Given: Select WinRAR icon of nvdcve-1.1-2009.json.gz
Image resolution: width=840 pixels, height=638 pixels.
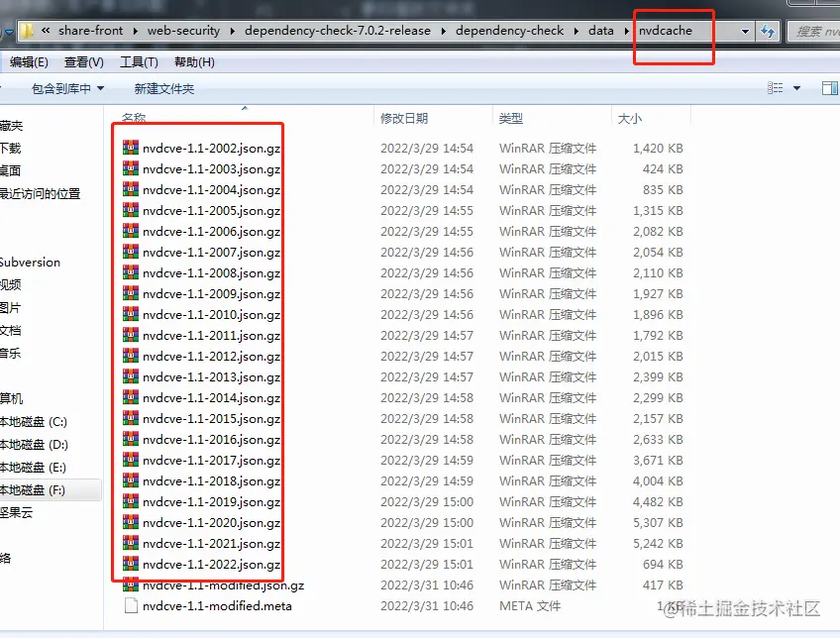Looking at the screenshot, I should click(x=131, y=293).
